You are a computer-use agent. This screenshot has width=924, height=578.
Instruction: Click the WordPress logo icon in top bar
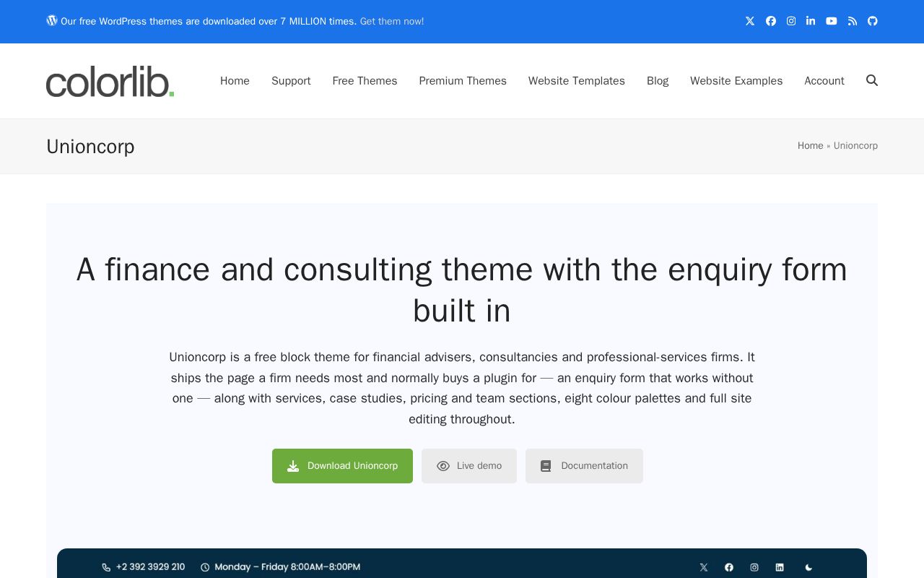coord(52,20)
